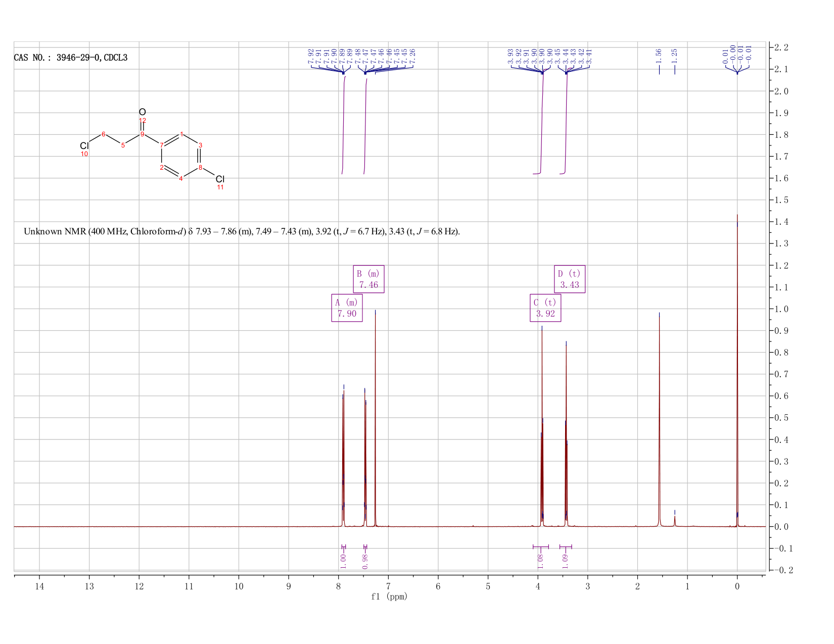Click y-axis tick label 2.2
The image size is (834, 644).
pos(781,47)
